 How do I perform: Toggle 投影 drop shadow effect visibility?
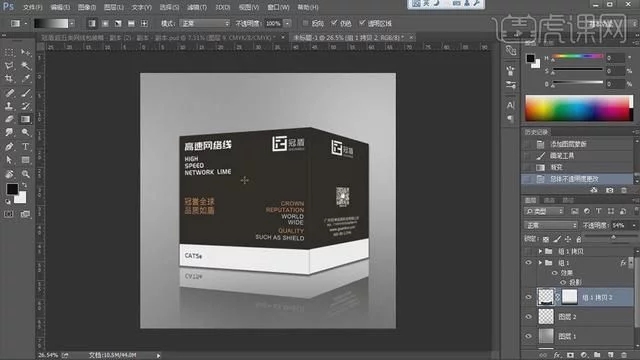[x=563, y=282]
